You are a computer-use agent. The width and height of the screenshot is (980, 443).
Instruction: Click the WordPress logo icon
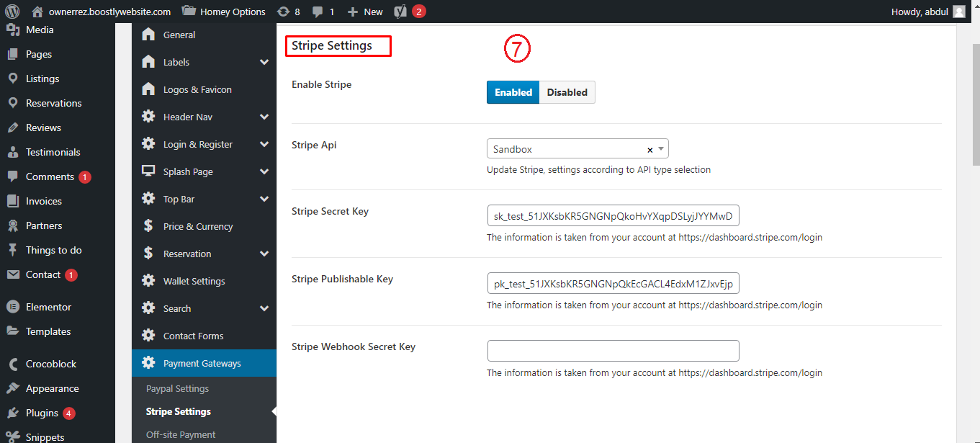(12, 12)
